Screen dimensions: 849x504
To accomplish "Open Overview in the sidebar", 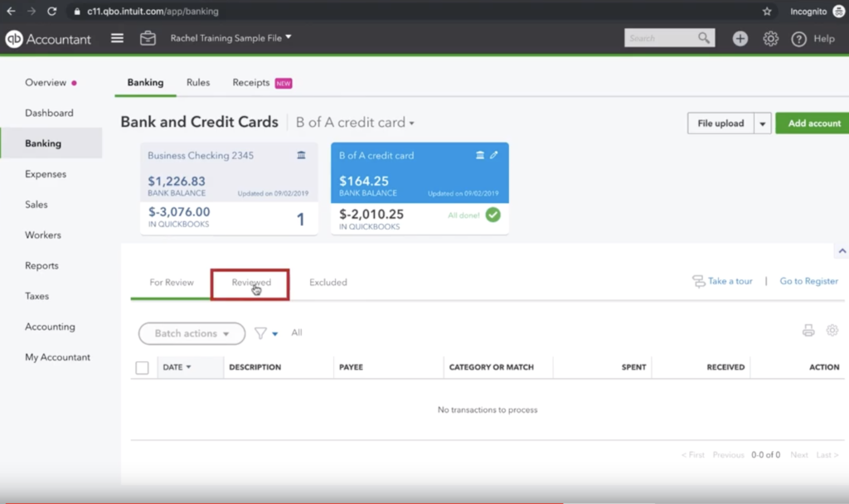I will (x=46, y=83).
